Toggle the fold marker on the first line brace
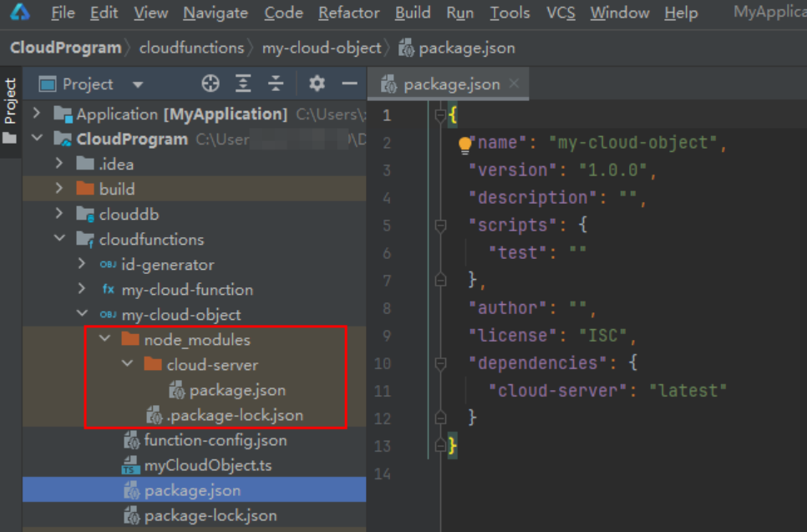Image resolution: width=807 pixels, height=532 pixels. click(441, 116)
